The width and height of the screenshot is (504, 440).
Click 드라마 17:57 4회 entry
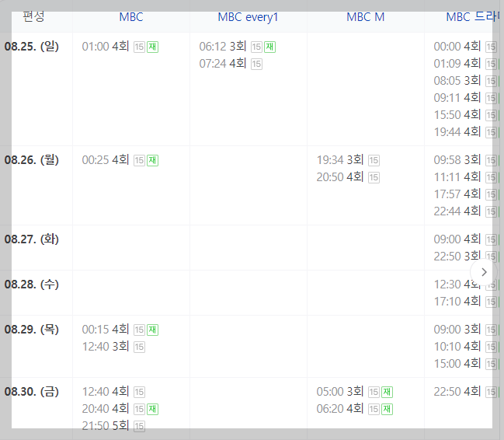[x=457, y=194]
